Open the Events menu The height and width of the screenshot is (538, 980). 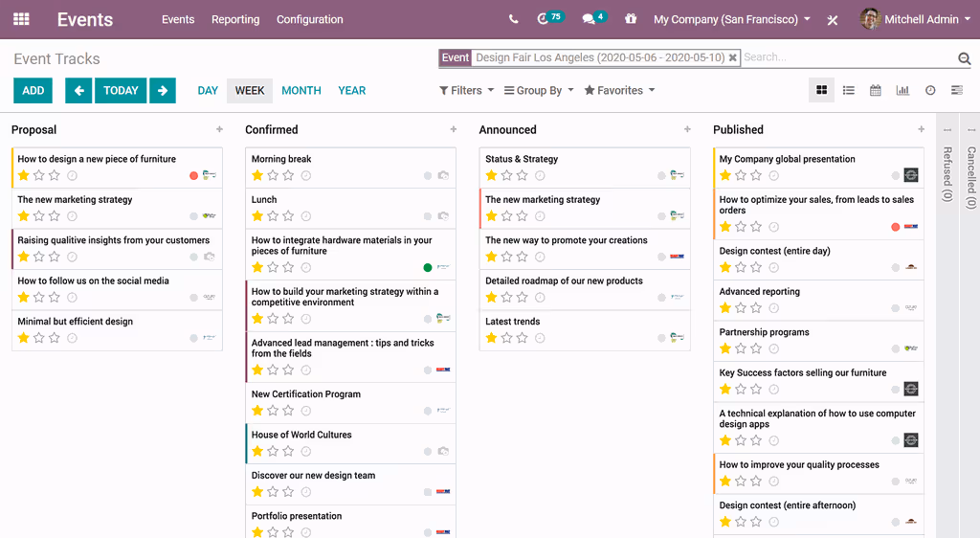click(x=178, y=19)
